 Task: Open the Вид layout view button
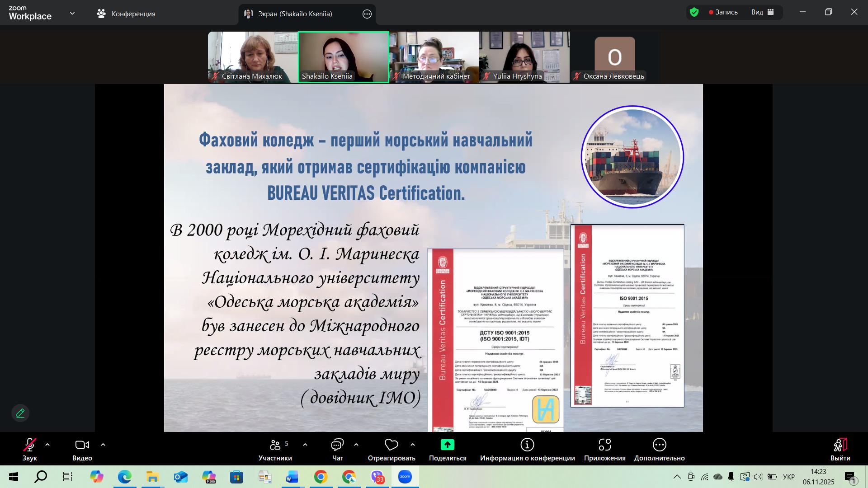(x=763, y=12)
